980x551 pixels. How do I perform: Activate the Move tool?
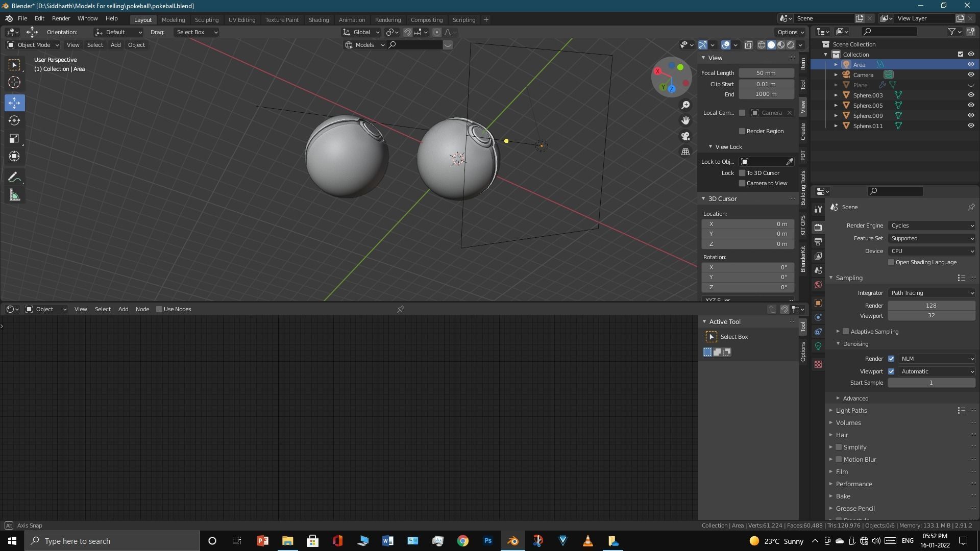pyautogui.click(x=14, y=103)
